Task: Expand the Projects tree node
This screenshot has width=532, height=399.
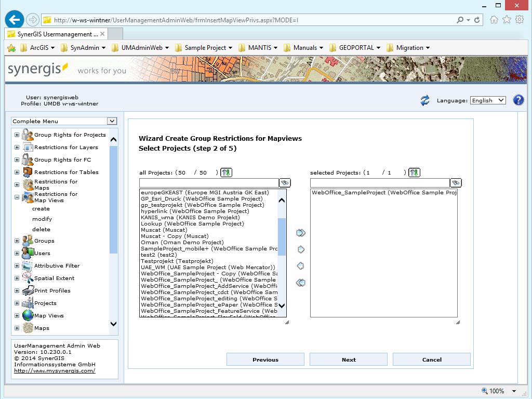Action: (x=16, y=303)
